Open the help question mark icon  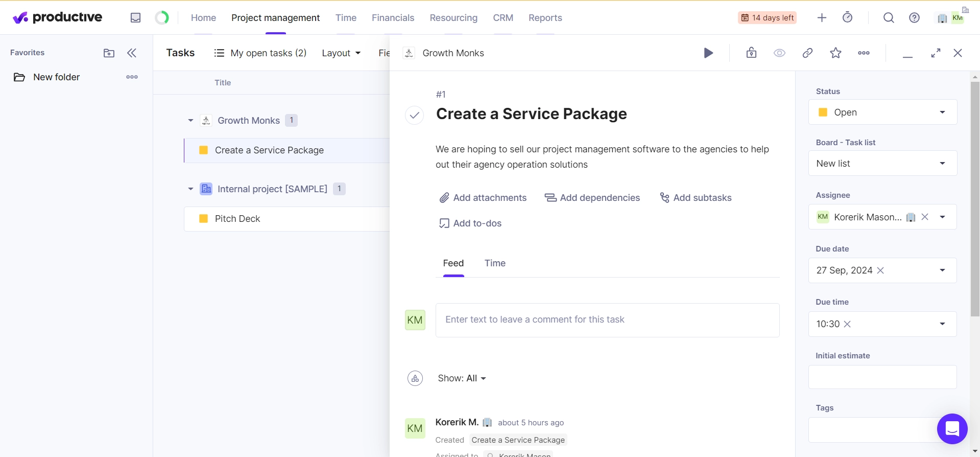pos(914,18)
